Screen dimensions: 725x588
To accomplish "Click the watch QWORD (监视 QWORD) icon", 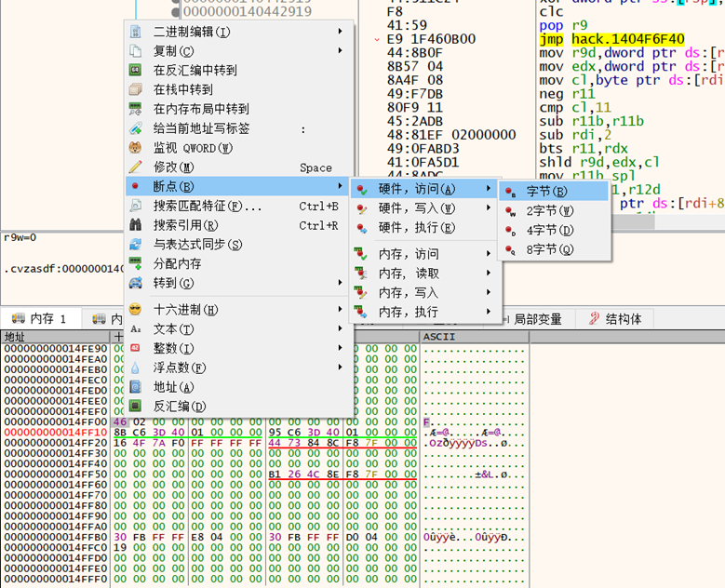I will click(136, 148).
